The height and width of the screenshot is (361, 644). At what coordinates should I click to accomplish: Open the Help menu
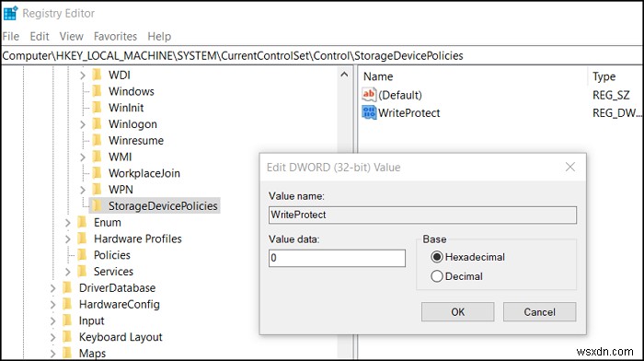tap(159, 37)
